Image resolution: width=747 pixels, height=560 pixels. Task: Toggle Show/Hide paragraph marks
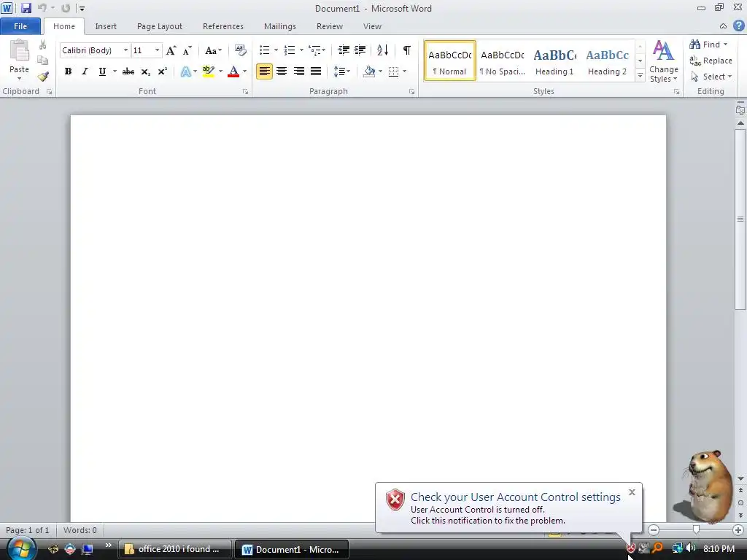(x=407, y=50)
